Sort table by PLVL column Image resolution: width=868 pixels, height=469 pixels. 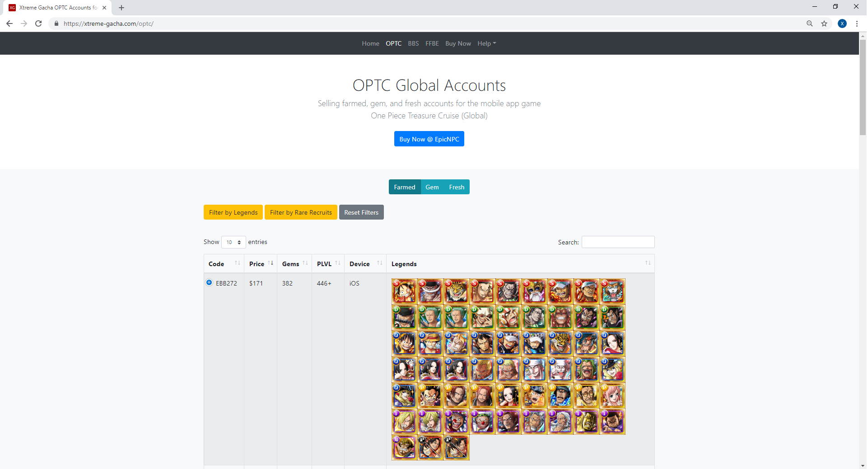click(328, 264)
